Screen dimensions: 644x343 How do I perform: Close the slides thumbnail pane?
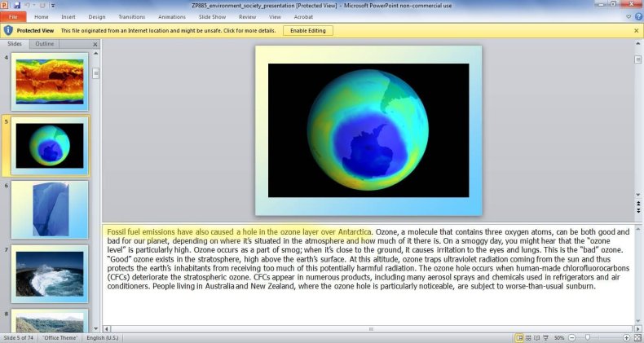(x=95, y=44)
